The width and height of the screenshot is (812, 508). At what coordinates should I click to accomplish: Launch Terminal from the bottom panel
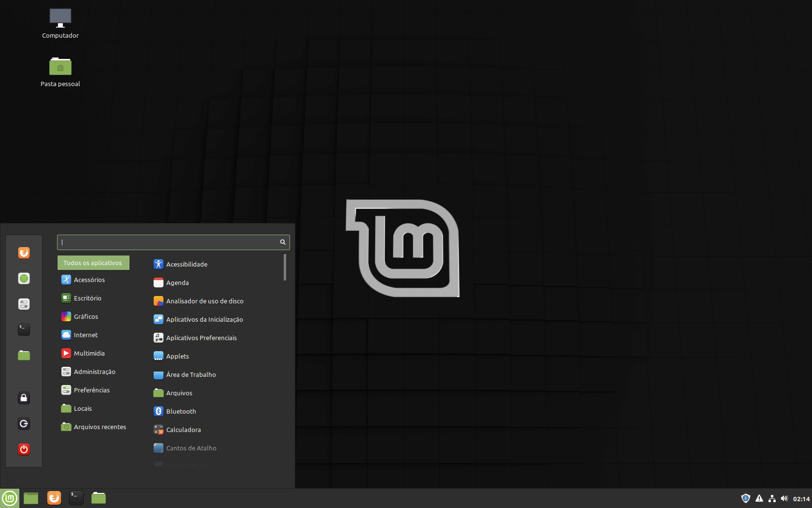[x=76, y=498]
